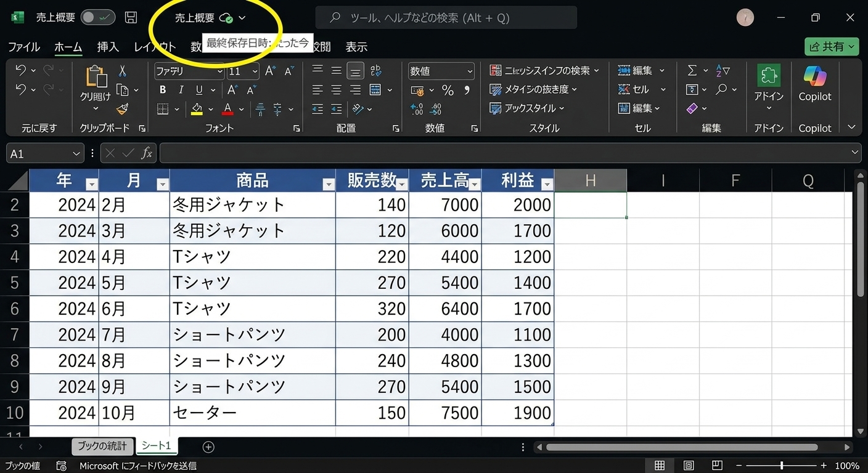Image resolution: width=868 pixels, height=473 pixels.
Task: Open the ブックの統計 sheet tab
Action: point(102,447)
